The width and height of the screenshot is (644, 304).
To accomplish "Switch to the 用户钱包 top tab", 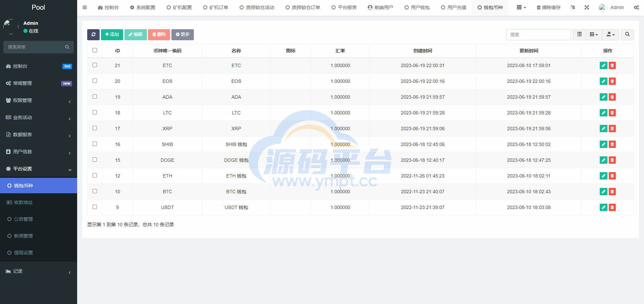I will 417,7.
